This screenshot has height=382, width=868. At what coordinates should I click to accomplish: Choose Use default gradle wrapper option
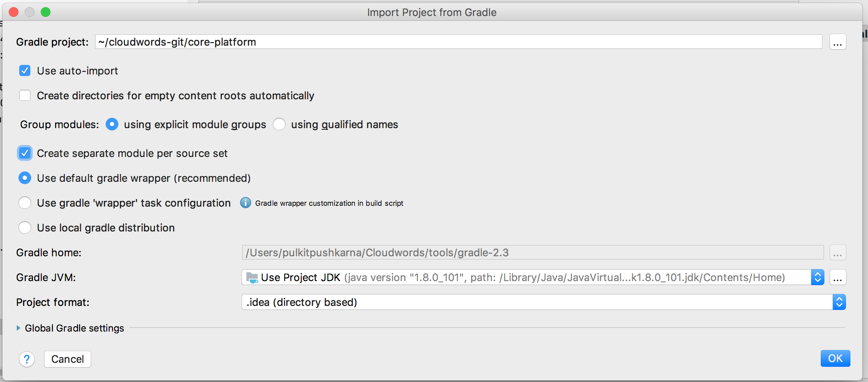(25, 178)
